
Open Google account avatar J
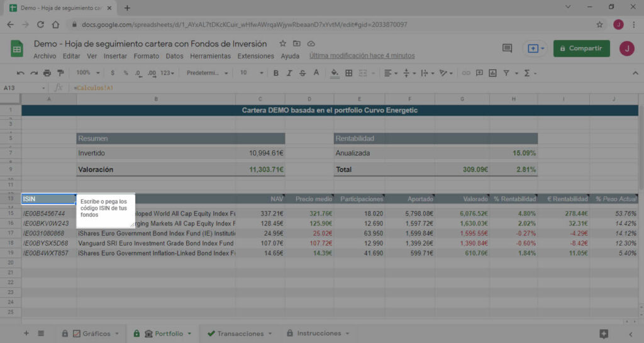tap(627, 48)
